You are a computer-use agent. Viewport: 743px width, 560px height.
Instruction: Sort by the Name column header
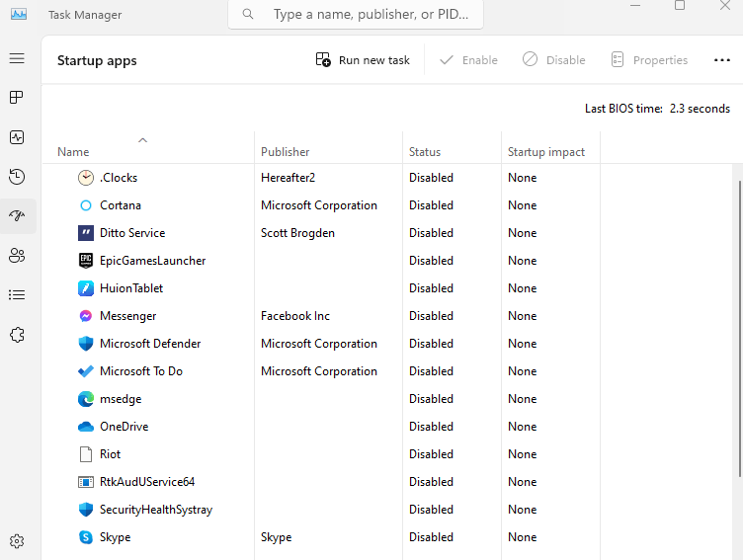click(x=73, y=152)
